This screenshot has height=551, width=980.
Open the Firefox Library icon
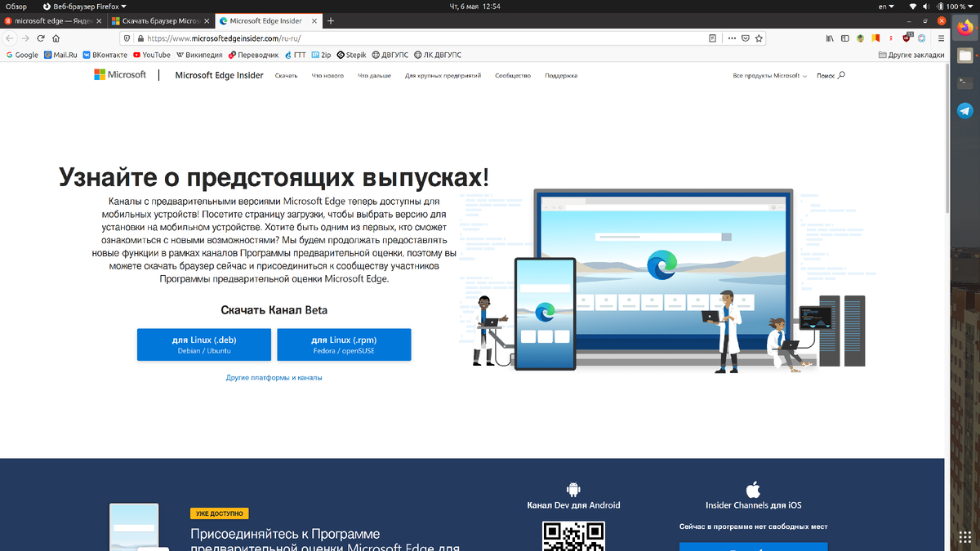[831, 38]
